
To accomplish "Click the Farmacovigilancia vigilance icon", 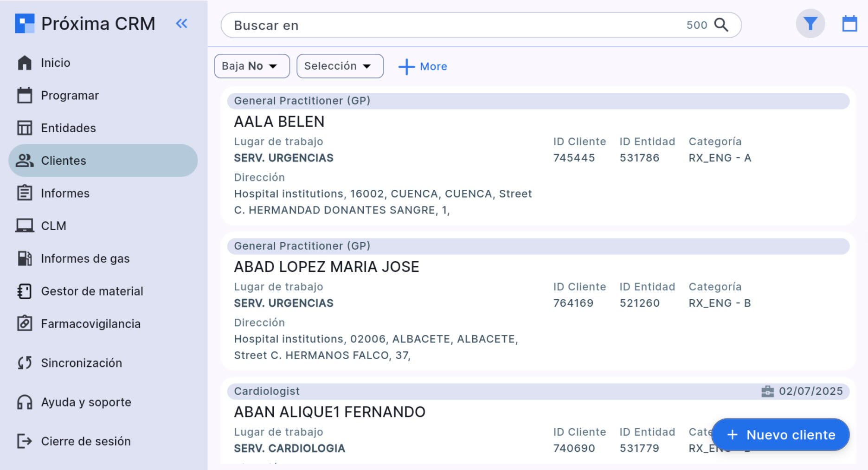I will [25, 323].
